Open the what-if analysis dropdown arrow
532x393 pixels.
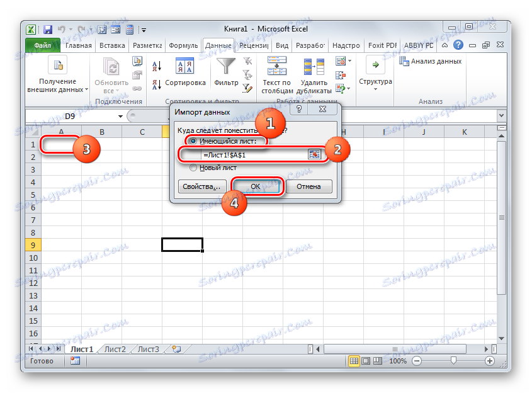[x=349, y=89]
